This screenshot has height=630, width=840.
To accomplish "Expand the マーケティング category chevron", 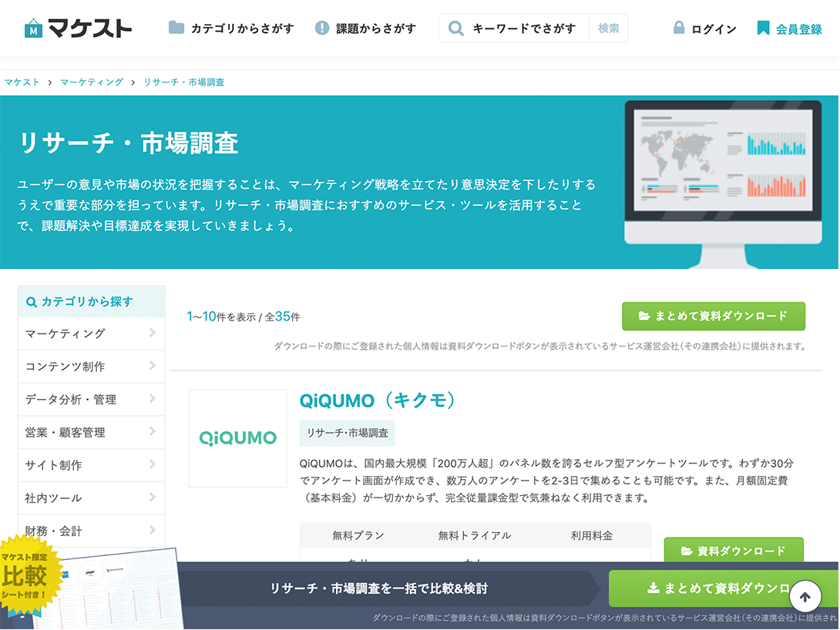I will pos(153,333).
